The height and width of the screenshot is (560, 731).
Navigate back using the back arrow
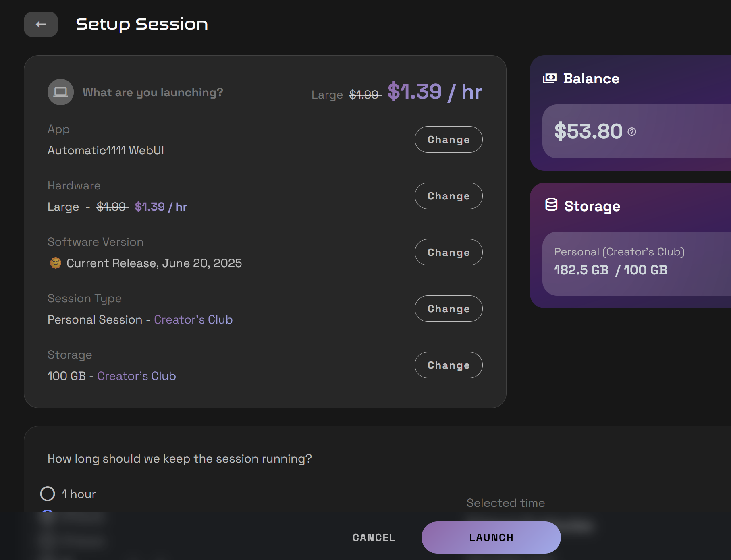pyautogui.click(x=41, y=24)
